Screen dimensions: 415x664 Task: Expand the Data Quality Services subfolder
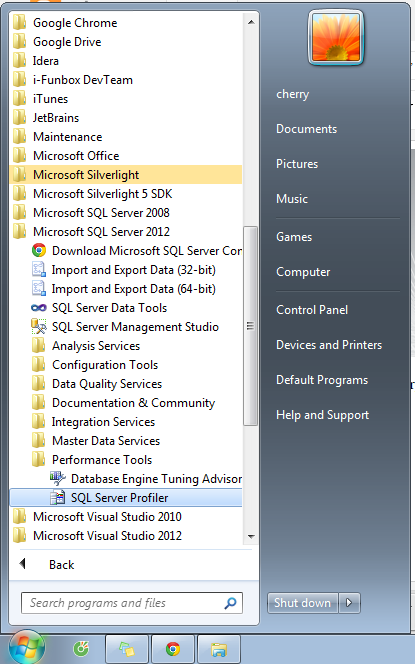coord(126,384)
